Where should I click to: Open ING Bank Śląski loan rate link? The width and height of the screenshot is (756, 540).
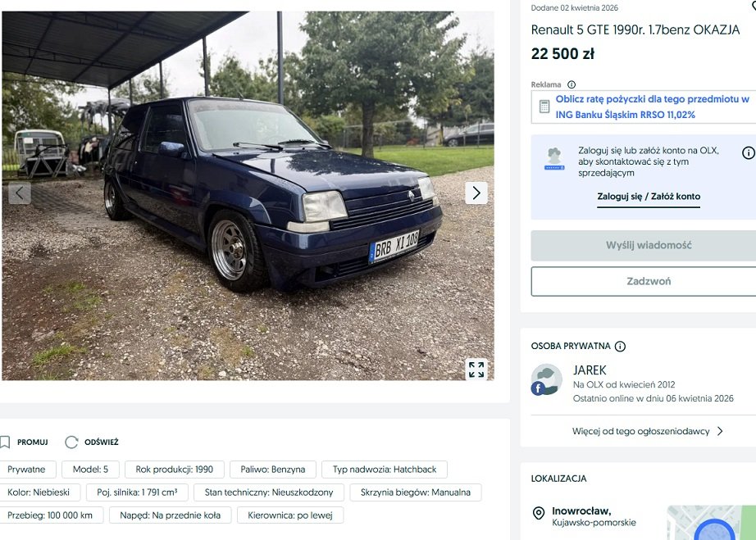click(x=653, y=107)
